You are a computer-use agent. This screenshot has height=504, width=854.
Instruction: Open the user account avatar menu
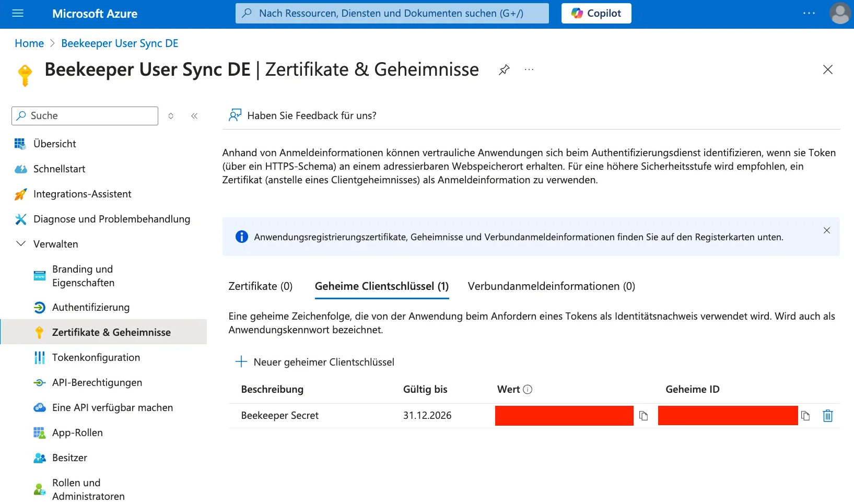(x=840, y=14)
